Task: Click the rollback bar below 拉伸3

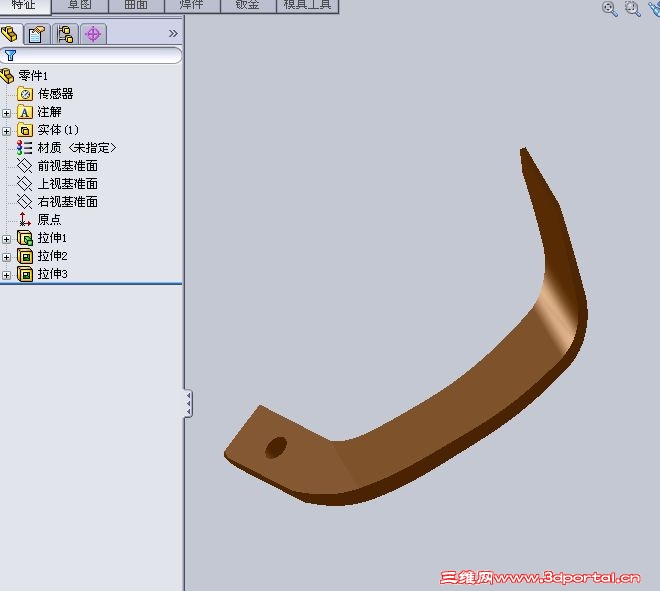Action: (91, 284)
